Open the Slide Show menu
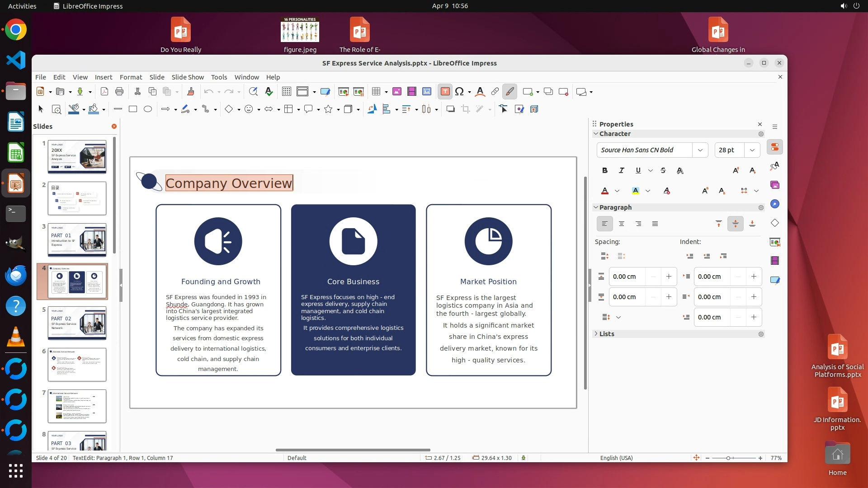The width and height of the screenshot is (868, 488). [188, 77]
